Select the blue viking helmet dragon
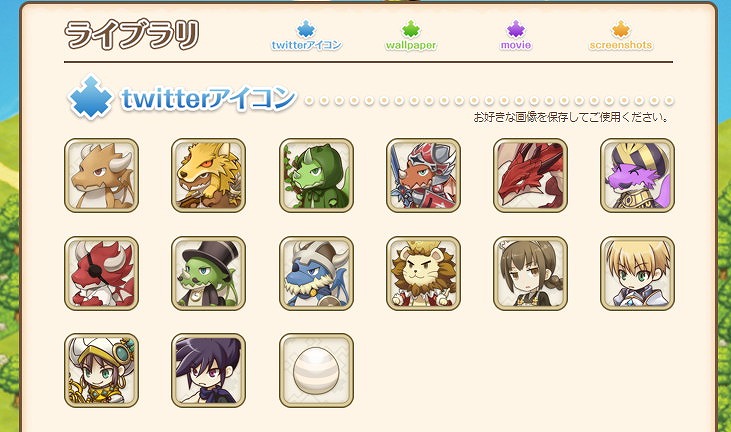 point(316,273)
